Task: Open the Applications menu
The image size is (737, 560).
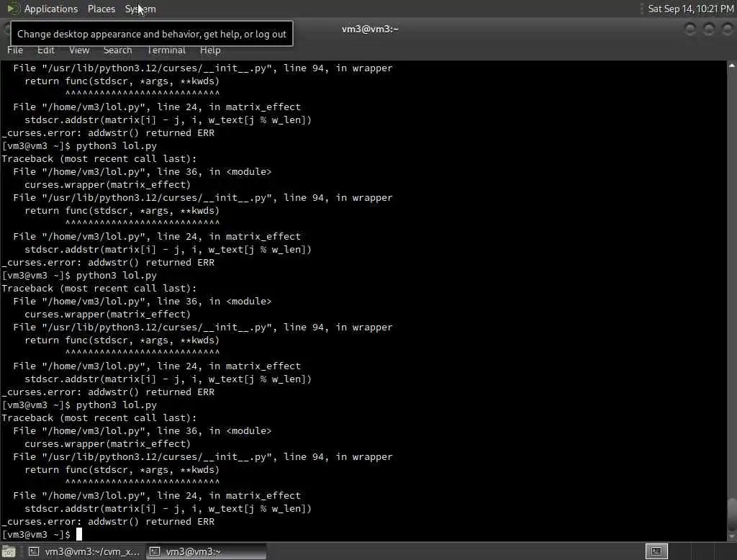Action: 51,9
